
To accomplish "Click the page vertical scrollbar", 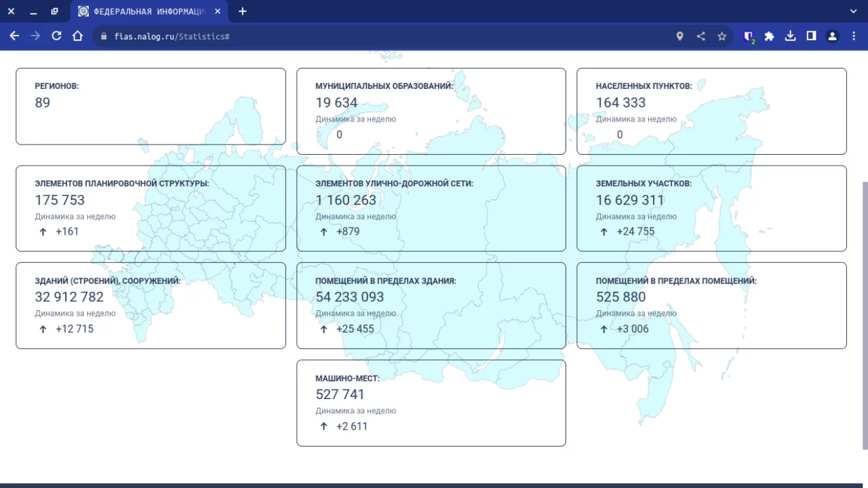I will coord(863,312).
